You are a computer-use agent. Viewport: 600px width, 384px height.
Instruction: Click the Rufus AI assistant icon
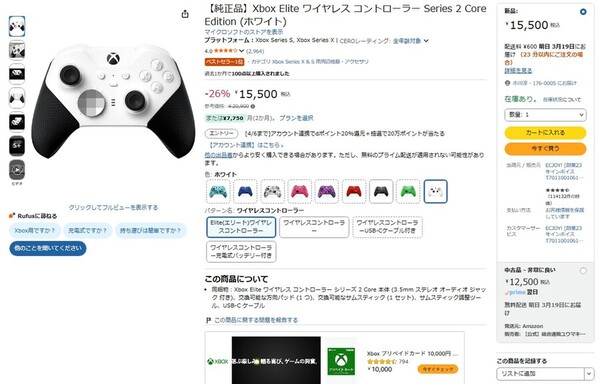click(x=12, y=216)
